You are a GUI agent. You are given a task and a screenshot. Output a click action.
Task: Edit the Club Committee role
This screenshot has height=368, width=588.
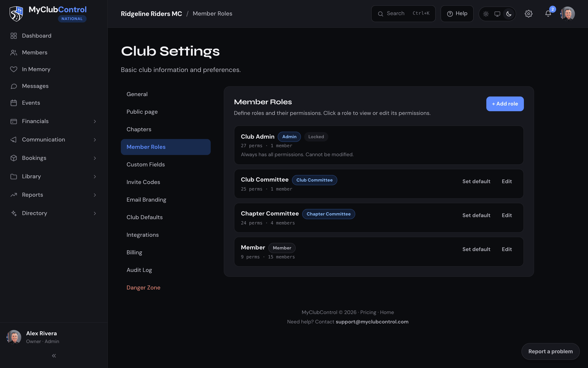[x=507, y=181]
